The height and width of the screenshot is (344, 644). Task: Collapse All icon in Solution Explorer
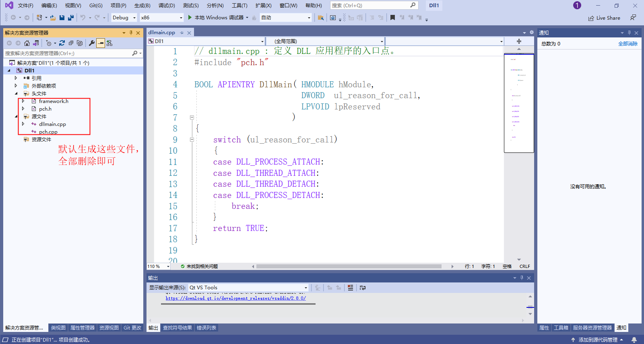[71, 43]
